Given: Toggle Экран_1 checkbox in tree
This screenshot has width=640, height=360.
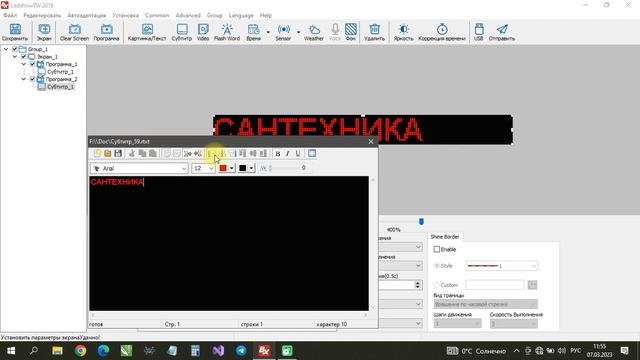Looking at the screenshot, I should [24, 56].
